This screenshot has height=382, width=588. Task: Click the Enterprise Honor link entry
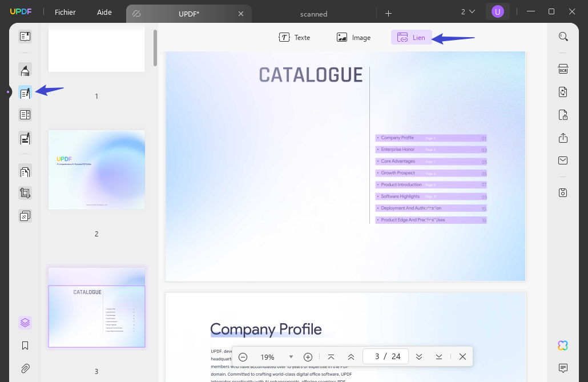tap(431, 150)
